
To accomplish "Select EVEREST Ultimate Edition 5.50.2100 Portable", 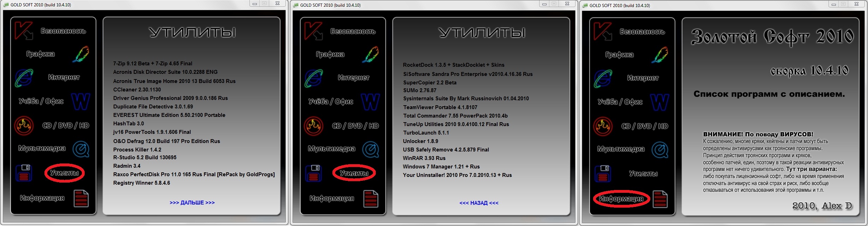I will pos(169,115).
